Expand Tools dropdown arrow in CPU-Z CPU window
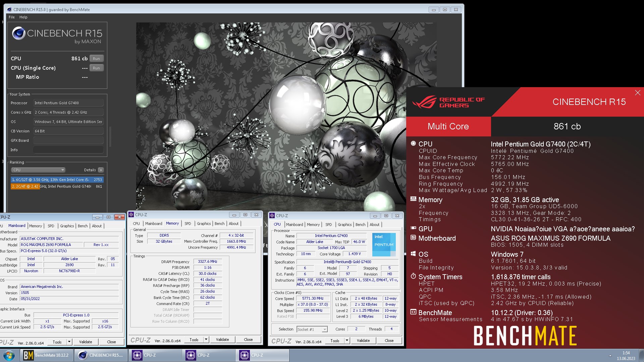This screenshot has height=362, width=644. tap(347, 341)
